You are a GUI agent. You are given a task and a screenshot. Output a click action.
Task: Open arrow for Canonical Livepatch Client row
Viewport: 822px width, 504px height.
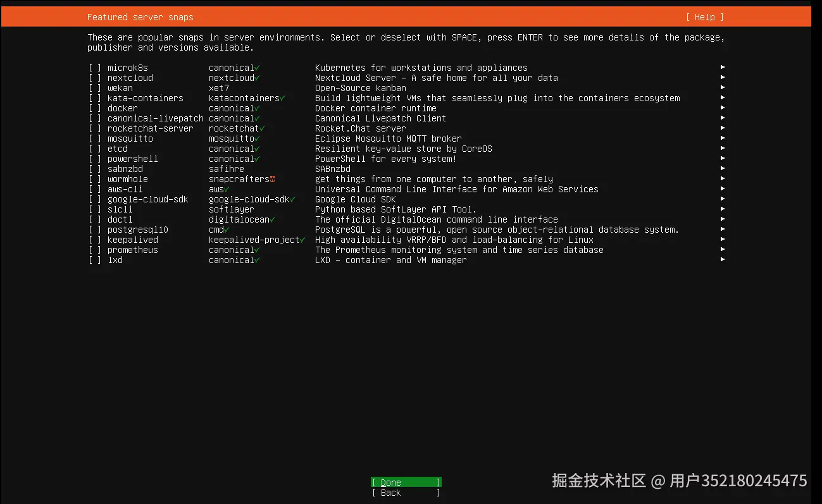point(723,118)
